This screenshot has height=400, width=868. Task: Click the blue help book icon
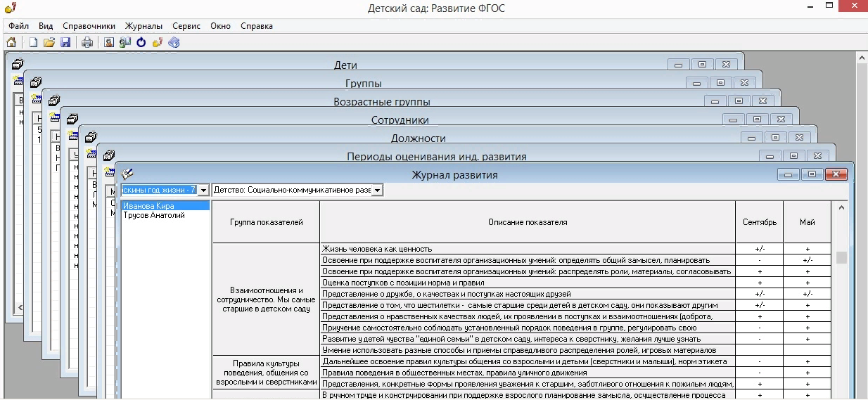coord(174,42)
